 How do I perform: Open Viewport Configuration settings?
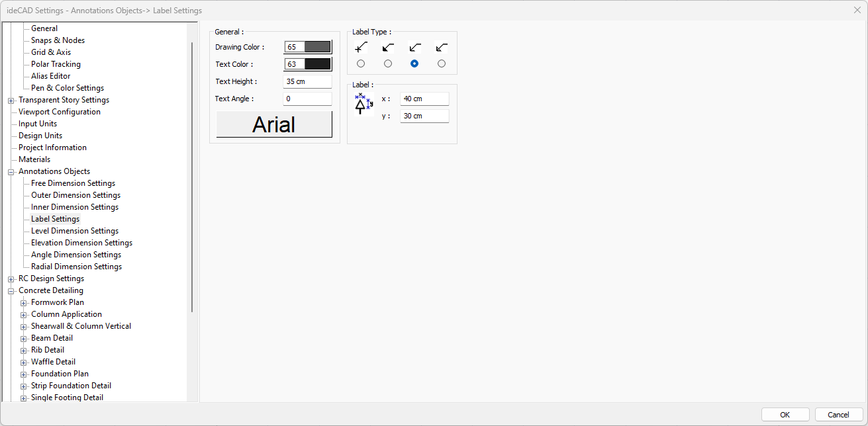60,112
